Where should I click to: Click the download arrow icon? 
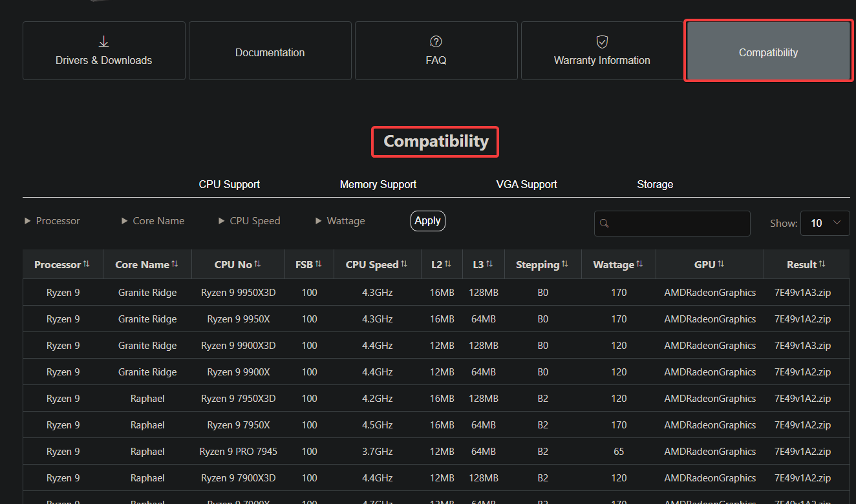[x=104, y=42]
